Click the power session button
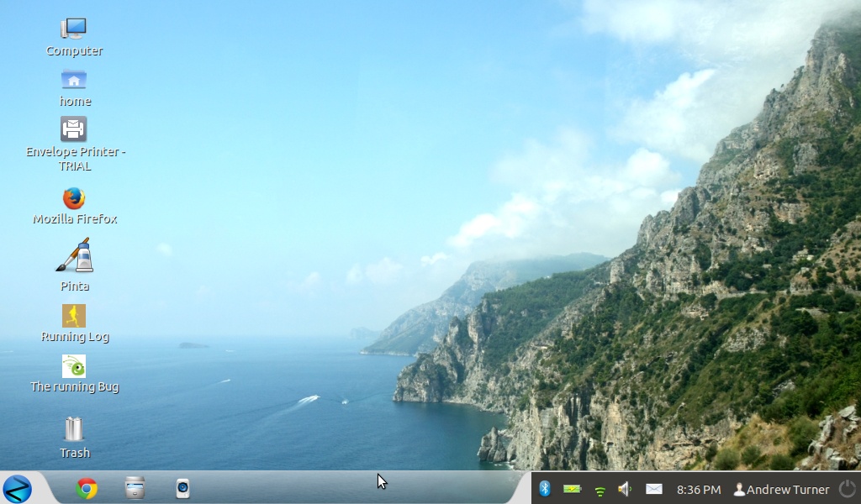Screen dimensions: 861x504 (847, 488)
